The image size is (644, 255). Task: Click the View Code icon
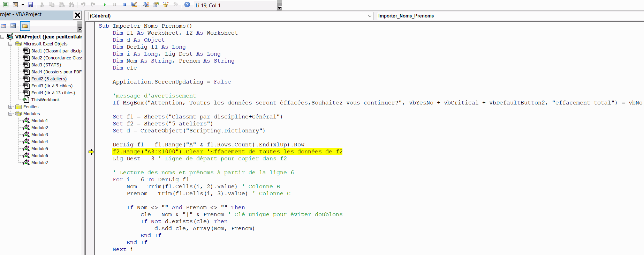coord(4,26)
